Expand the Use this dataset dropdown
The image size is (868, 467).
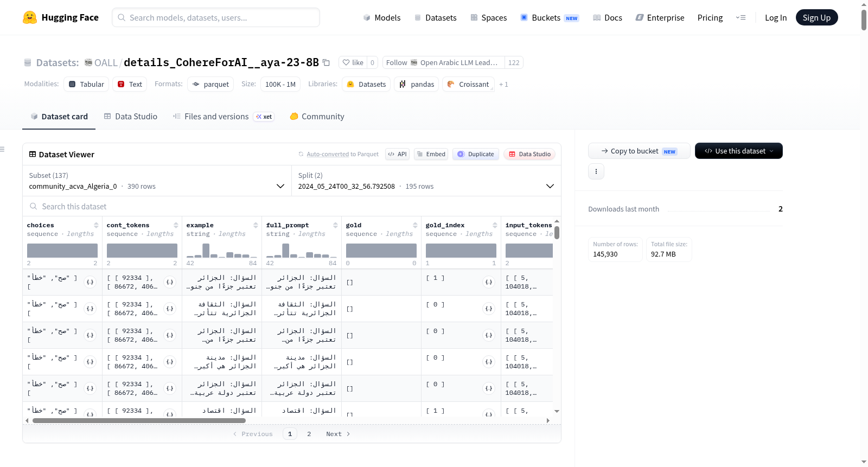(x=738, y=151)
